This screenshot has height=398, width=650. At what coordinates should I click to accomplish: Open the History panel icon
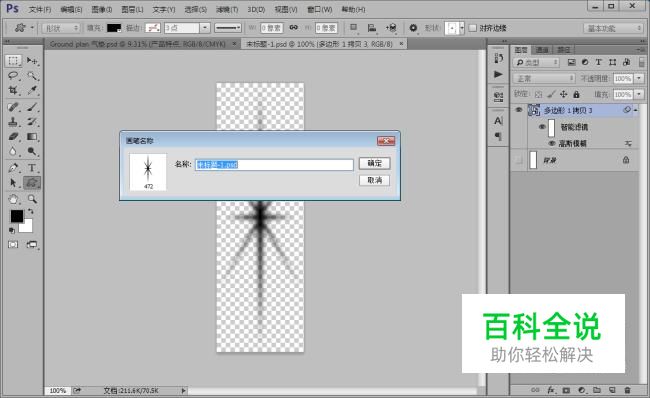pyautogui.click(x=498, y=58)
